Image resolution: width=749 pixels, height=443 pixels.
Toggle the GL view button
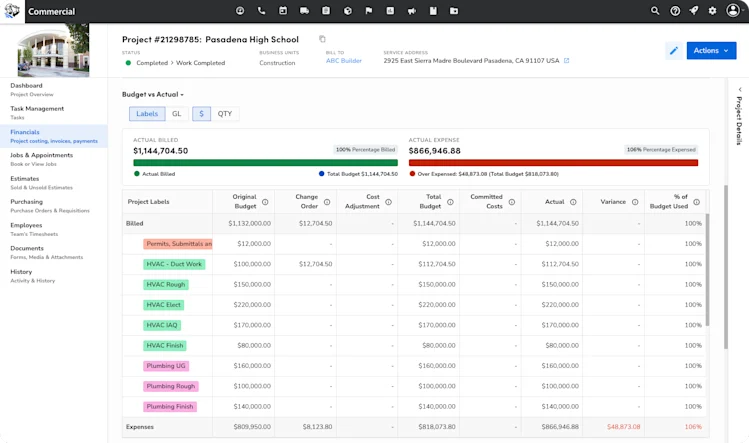(177, 114)
